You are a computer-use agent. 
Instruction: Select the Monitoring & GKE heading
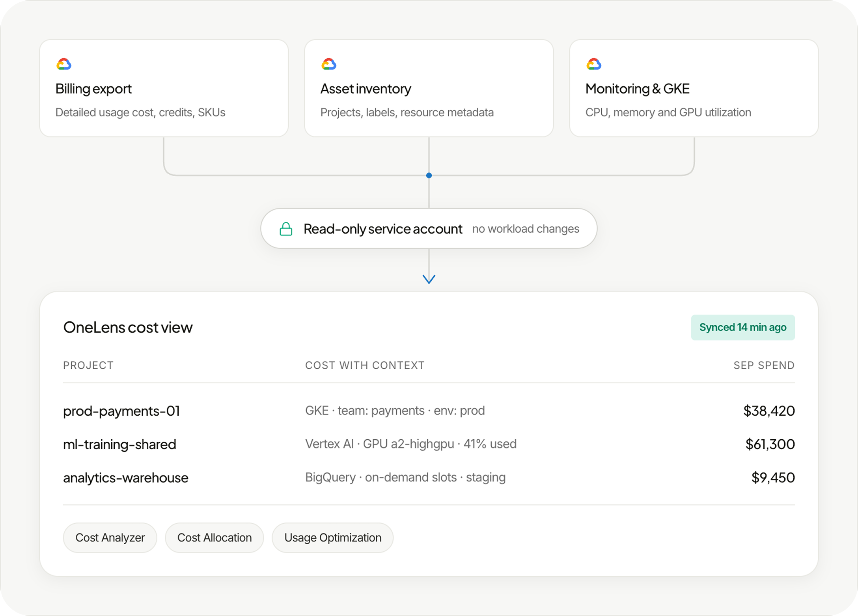[x=638, y=89]
